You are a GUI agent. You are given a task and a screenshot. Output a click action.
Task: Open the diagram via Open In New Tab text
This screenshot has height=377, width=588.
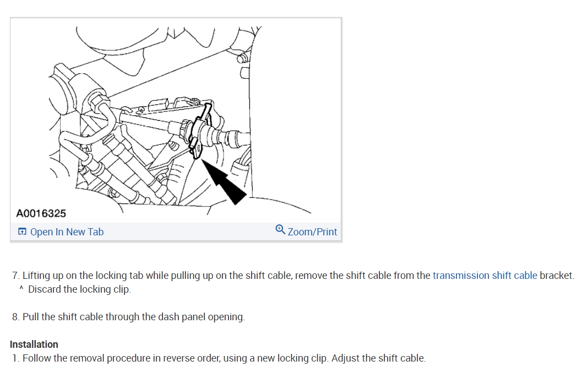click(x=67, y=232)
